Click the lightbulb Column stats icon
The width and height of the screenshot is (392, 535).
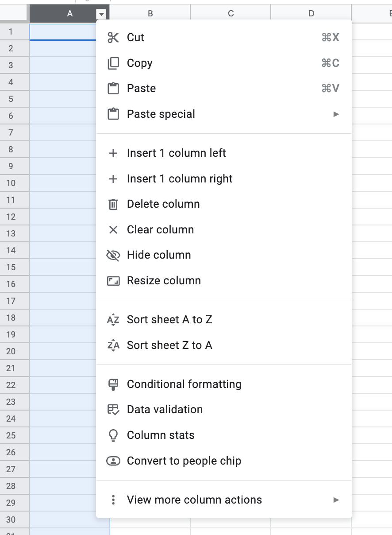113,435
